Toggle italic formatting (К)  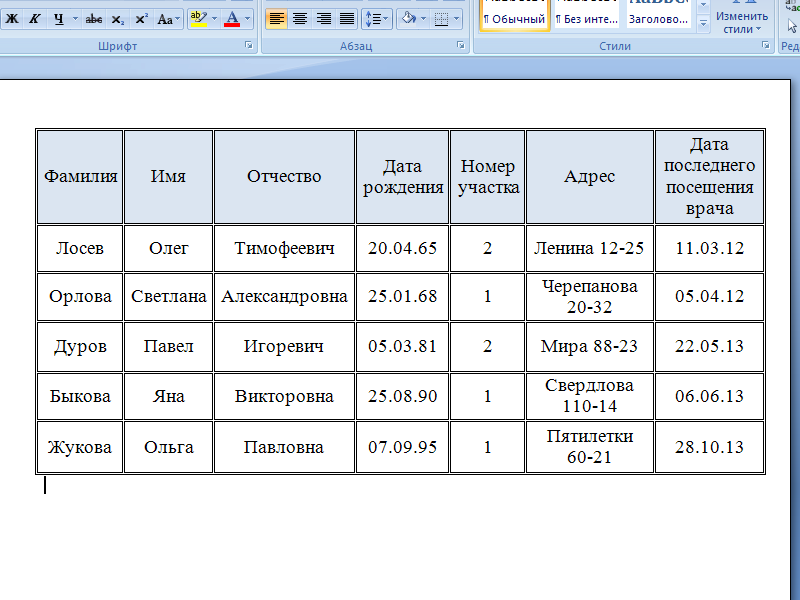[x=35, y=19]
